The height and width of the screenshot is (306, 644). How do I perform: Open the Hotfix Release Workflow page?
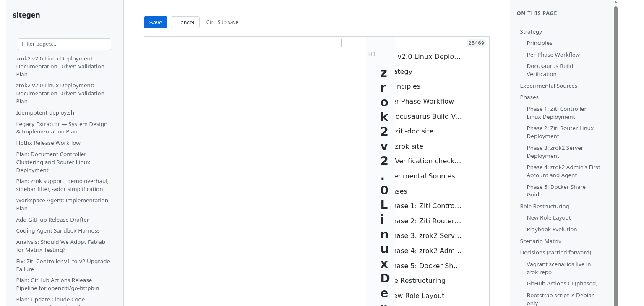[x=48, y=143]
